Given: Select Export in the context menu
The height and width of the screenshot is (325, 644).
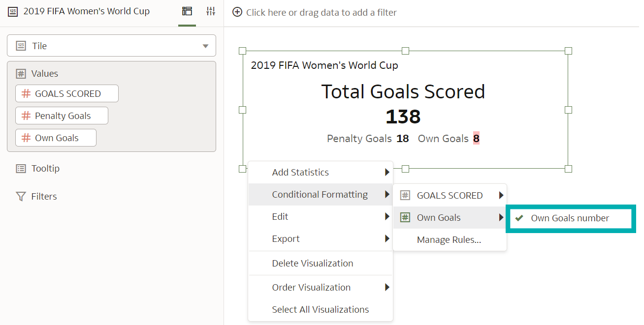Looking at the screenshot, I should click(321, 238).
